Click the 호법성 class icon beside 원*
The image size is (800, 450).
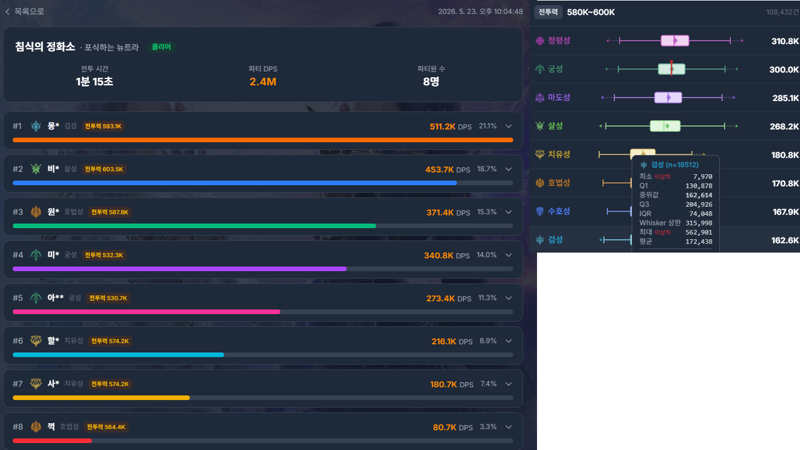(36, 212)
